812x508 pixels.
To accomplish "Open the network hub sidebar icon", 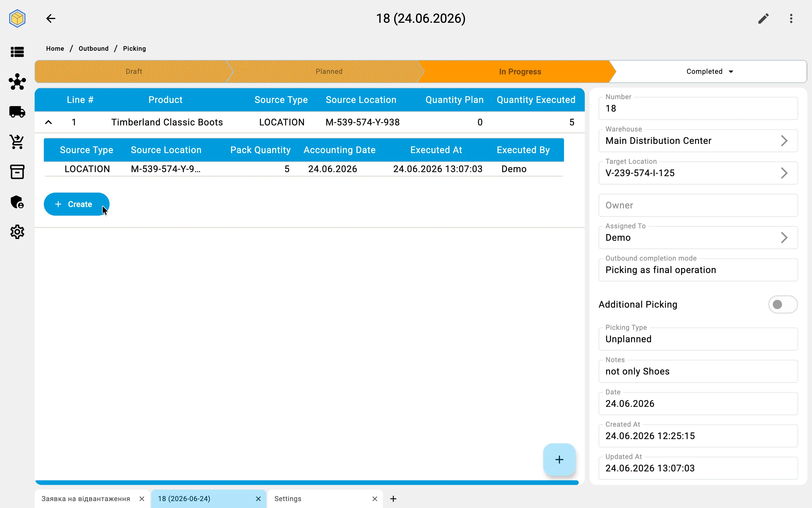I will coord(17,82).
